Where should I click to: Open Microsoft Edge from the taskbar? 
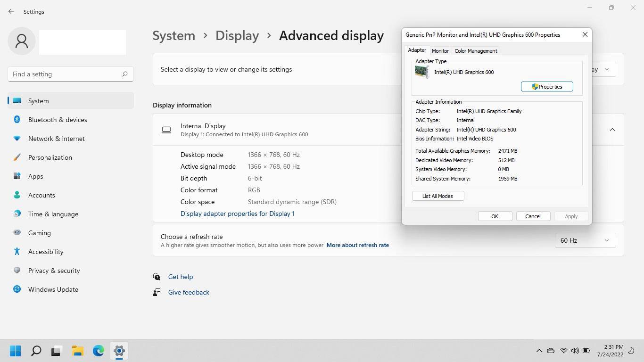(x=98, y=351)
